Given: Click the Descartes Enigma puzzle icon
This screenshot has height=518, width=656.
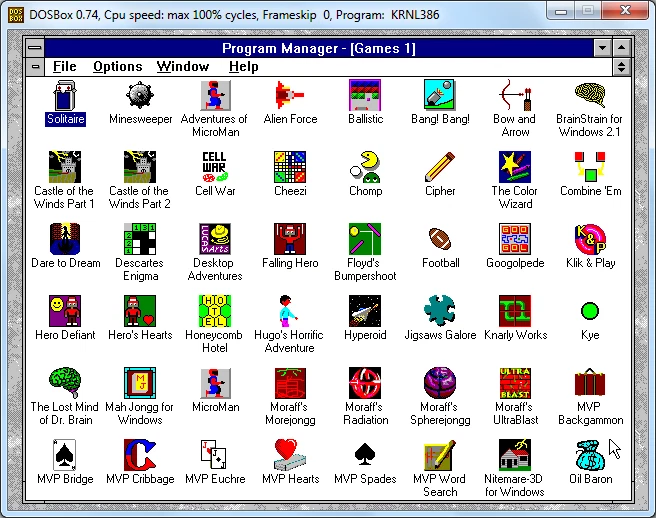Looking at the screenshot, I should (x=140, y=239).
